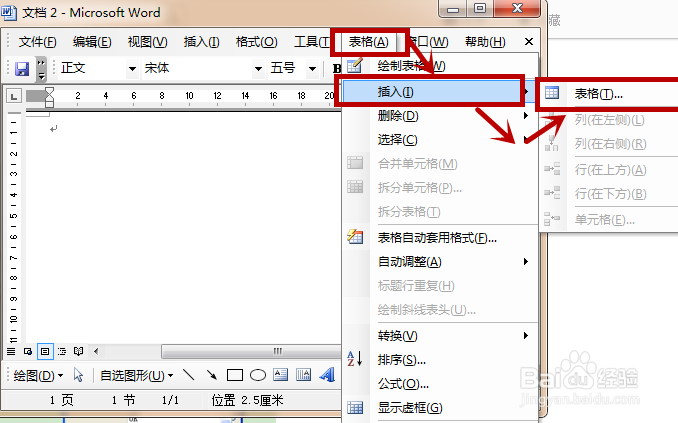Open the 插入(I) menu in menu bar

(201, 42)
